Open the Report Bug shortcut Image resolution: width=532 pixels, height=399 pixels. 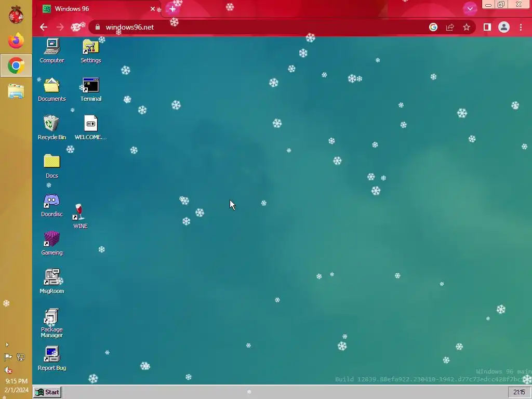51,358
